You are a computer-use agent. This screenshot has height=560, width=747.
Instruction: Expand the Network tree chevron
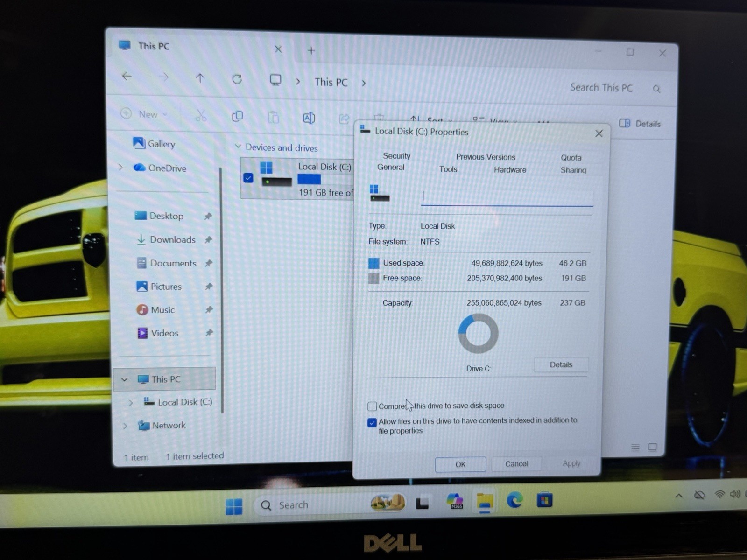coord(125,426)
